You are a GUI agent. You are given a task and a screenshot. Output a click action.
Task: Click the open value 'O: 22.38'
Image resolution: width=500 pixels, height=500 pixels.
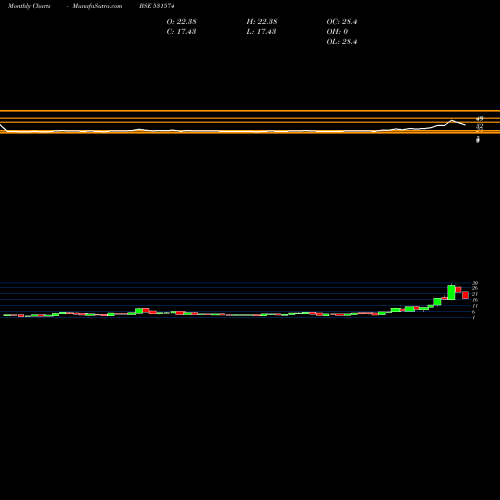[x=181, y=22]
